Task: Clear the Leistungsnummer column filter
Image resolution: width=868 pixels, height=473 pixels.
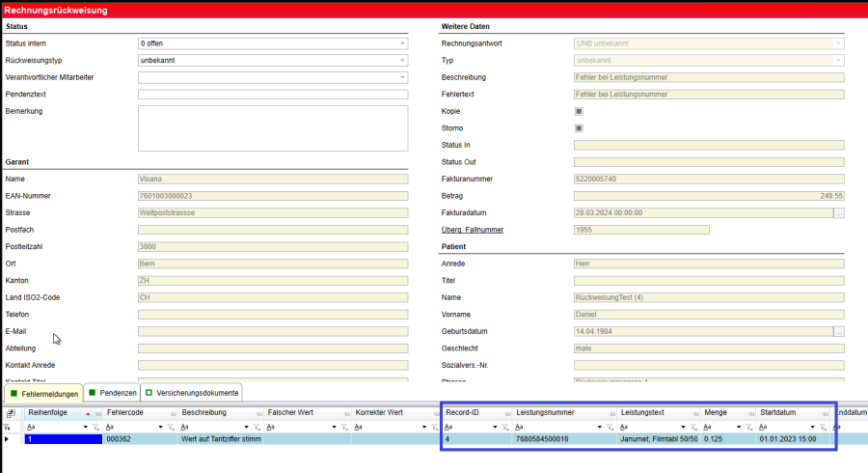Action: pyautogui.click(x=610, y=426)
